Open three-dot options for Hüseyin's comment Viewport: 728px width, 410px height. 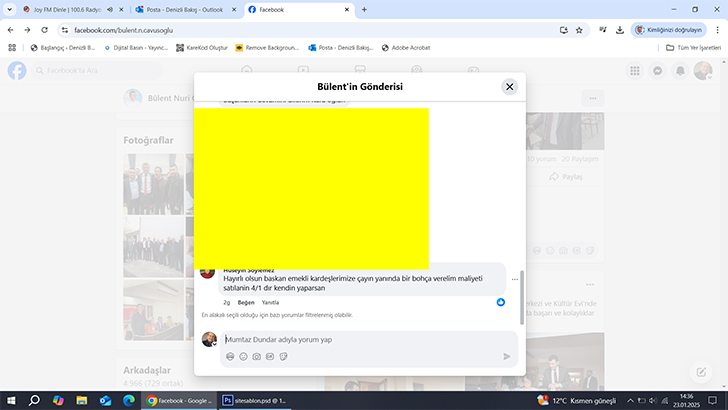(515, 279)
